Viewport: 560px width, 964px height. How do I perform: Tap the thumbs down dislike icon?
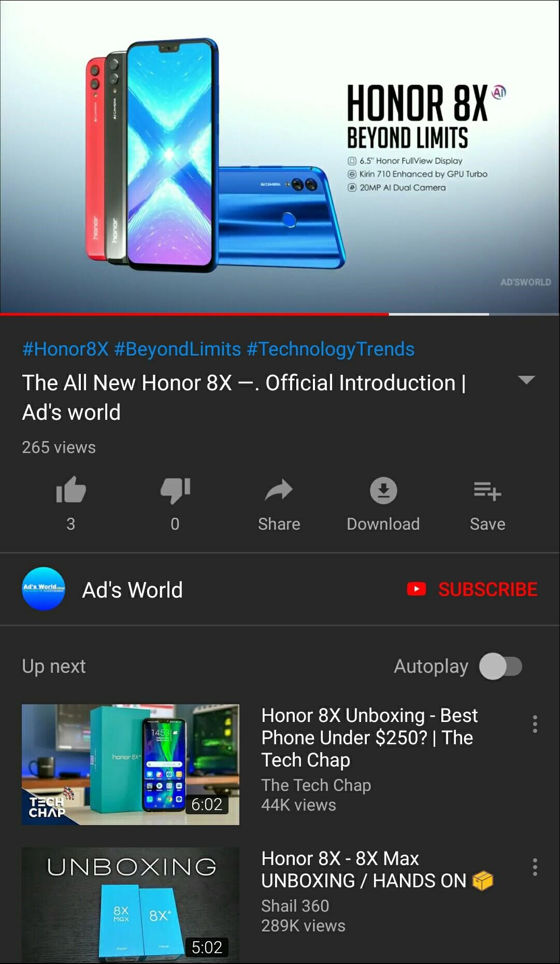coord(175,490)
